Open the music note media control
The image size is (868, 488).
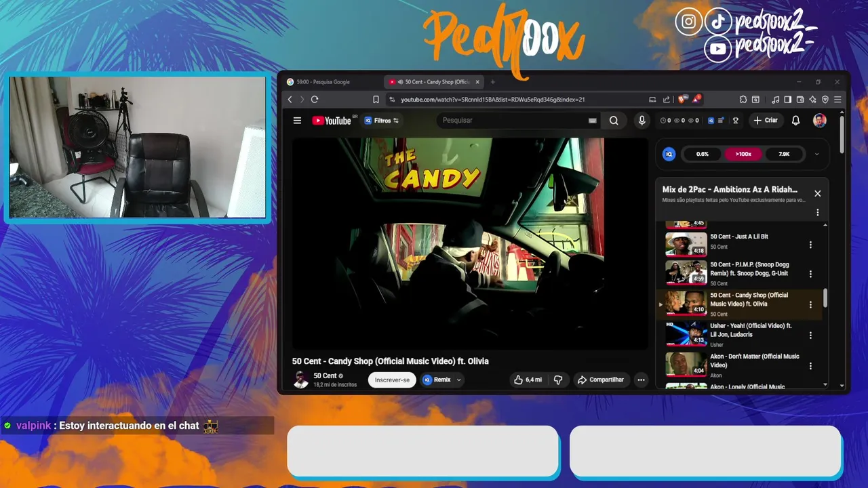(776, 100)
